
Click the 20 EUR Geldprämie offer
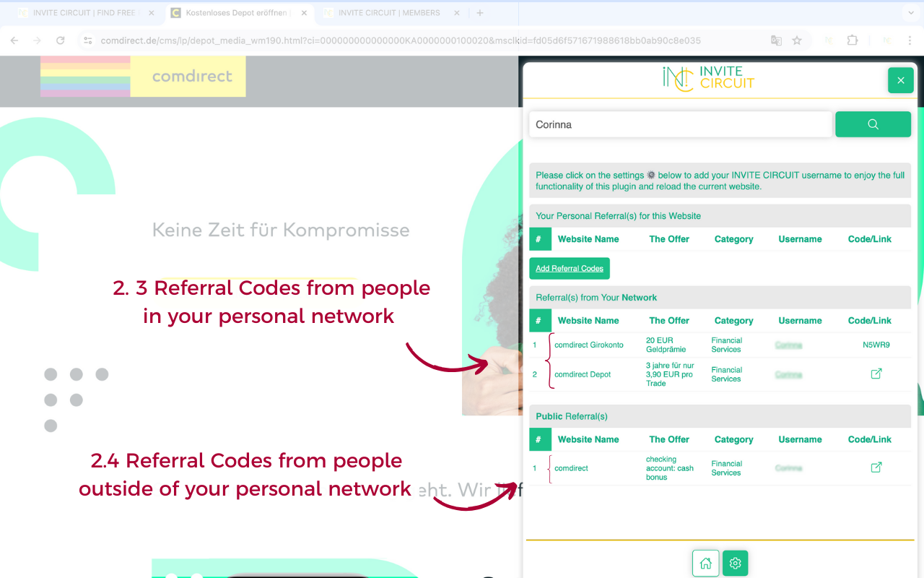pyautogui.click(x=666, y=345)
